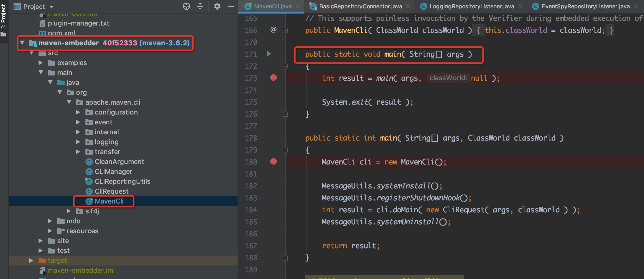
Task: Switch to EventSpyRepositoryListener.java tab
Action: (x=586, y=6)
